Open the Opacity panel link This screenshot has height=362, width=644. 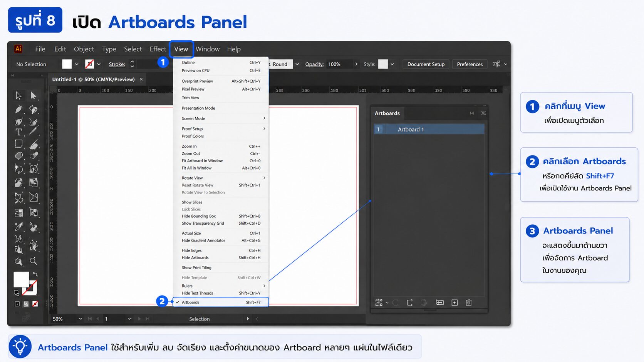pos(314,64)
